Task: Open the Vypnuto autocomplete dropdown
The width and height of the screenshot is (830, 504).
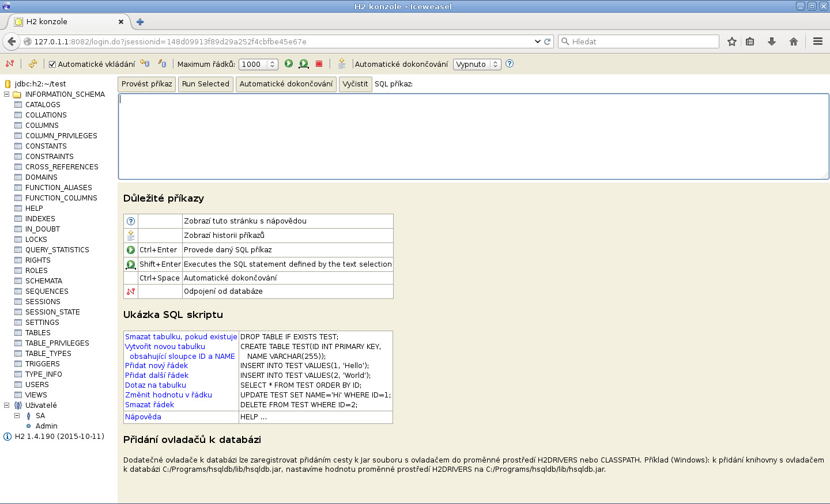Action: pyautogui.click(x=477, y=65)
